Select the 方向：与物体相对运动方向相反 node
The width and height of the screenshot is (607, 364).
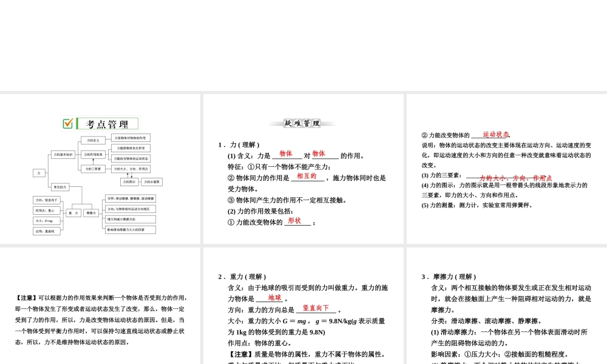(x=131, y=209)
